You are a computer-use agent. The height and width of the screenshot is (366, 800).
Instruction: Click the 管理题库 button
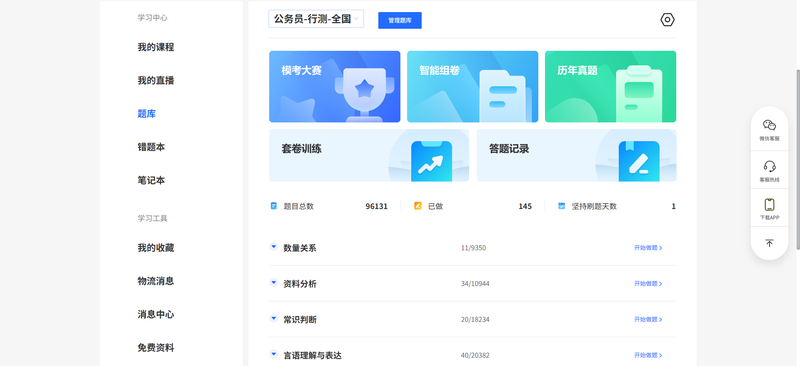pyautogui.click(x=399, y=20)
